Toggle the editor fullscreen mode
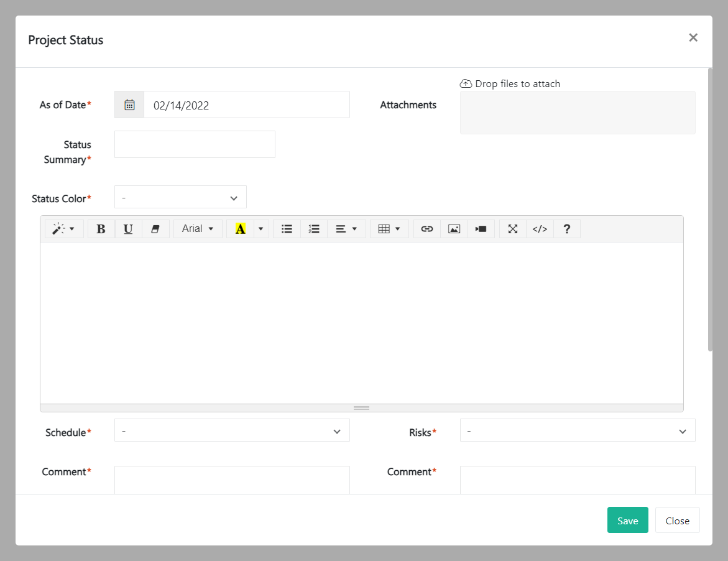 [512, 229]
